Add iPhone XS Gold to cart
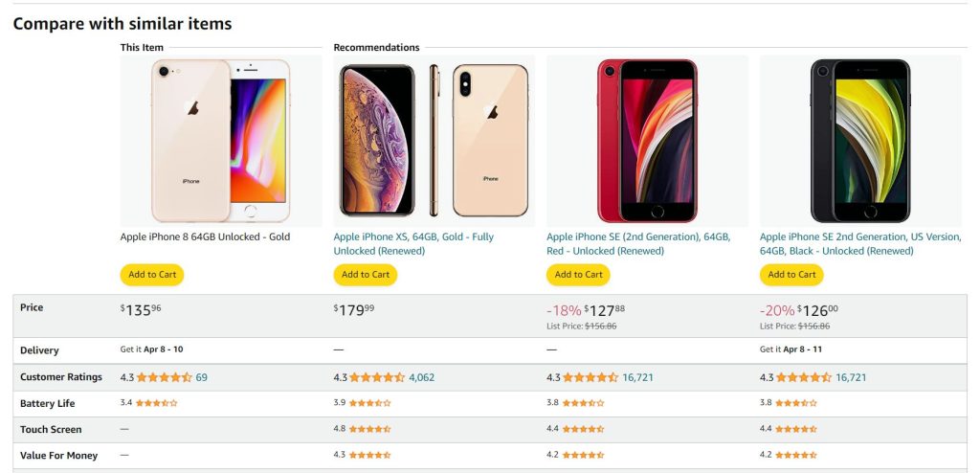Screen dimensions: 980x473 coord(366,275)
